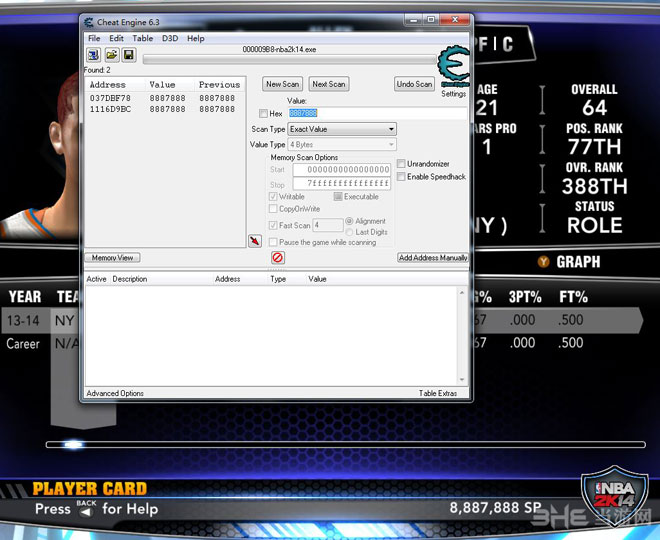Click the 3PT% column header in game
660x540 pixels.
pyautogui.click(x=525, y=297)
